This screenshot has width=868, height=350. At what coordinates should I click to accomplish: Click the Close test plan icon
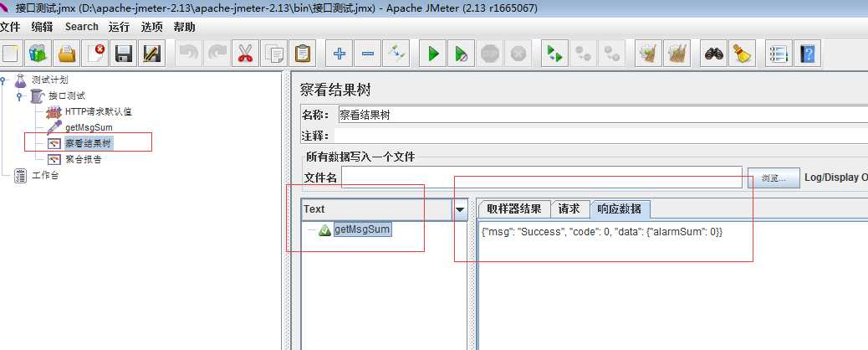[95, 54]
